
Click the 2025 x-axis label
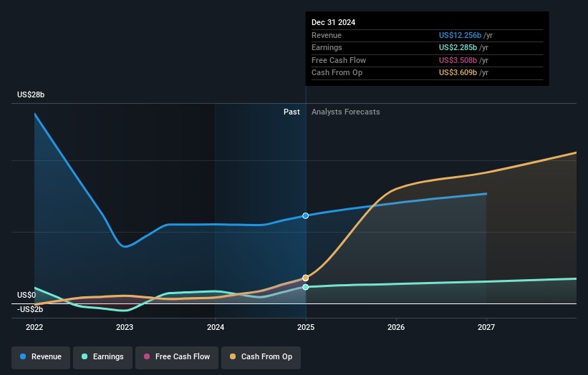(x=306, y=328)
